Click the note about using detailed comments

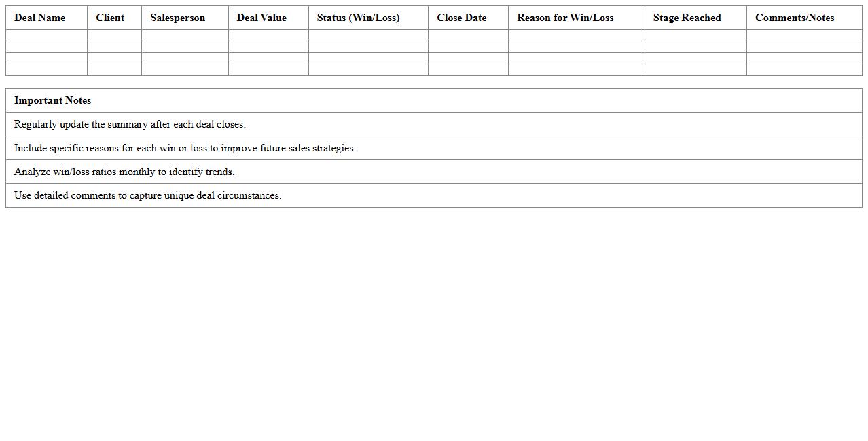click(x=147, y=195)
